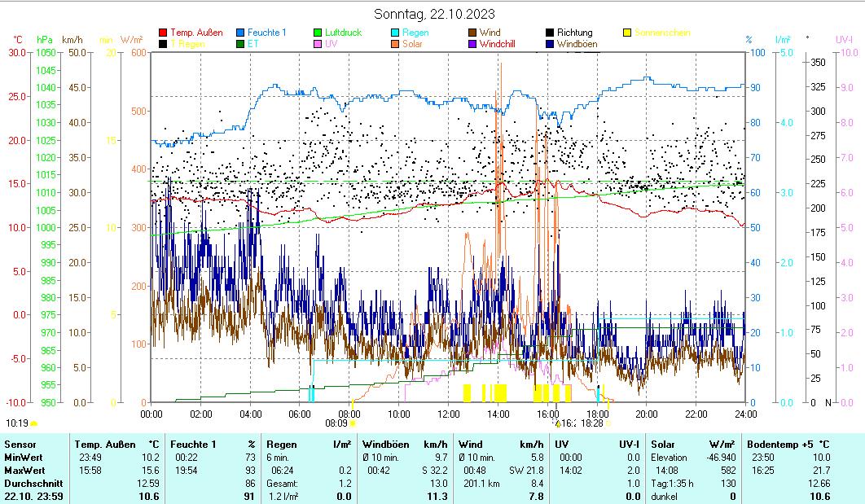The width and height of the screenshot is (865, 504).
Task: Click the Richtung legend label
Action: (574, 33)
